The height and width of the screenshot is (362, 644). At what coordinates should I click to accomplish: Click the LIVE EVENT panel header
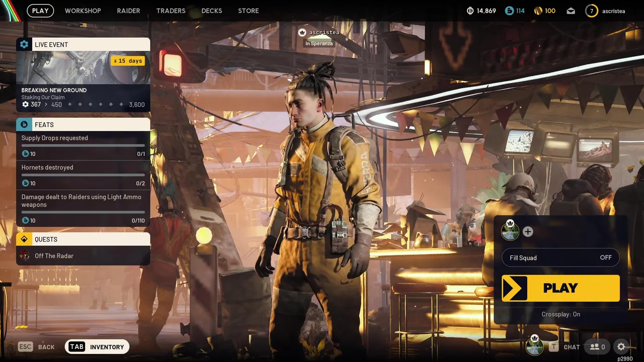83,44
